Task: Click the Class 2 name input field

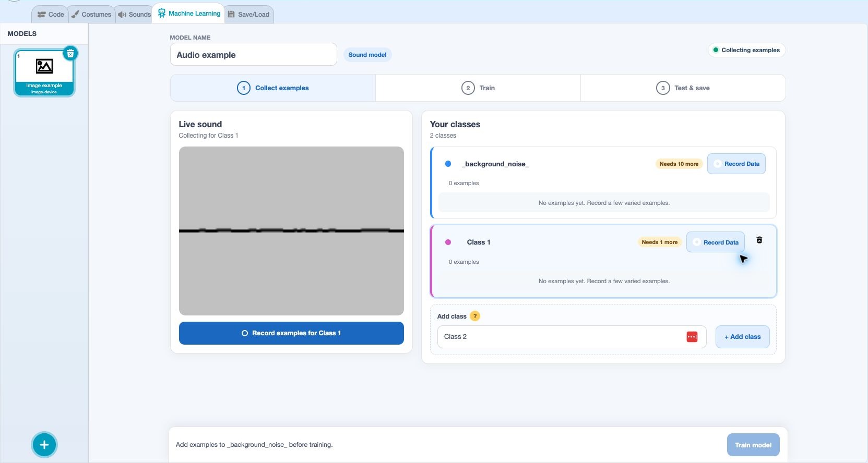Action: [x=572, y=337]
